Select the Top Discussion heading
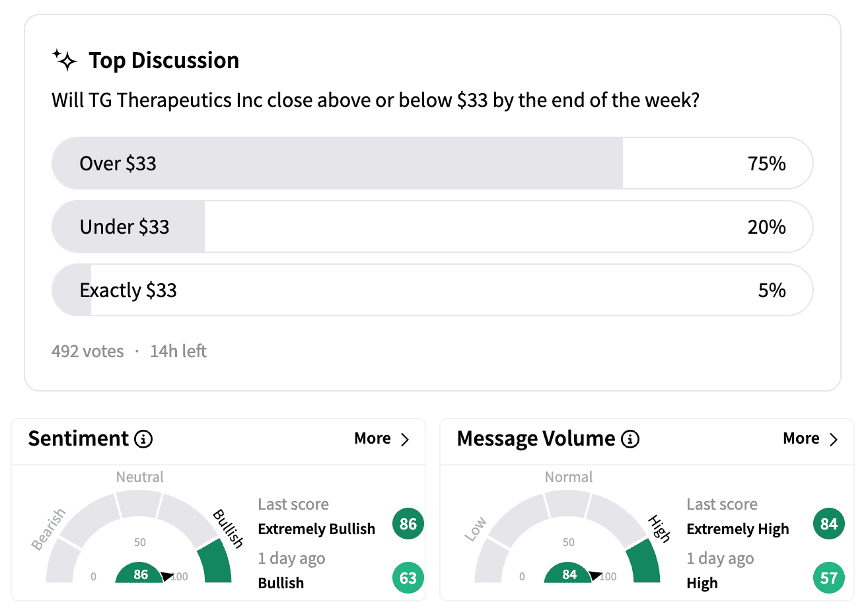The image size is (868, 614). click(164, 60)
